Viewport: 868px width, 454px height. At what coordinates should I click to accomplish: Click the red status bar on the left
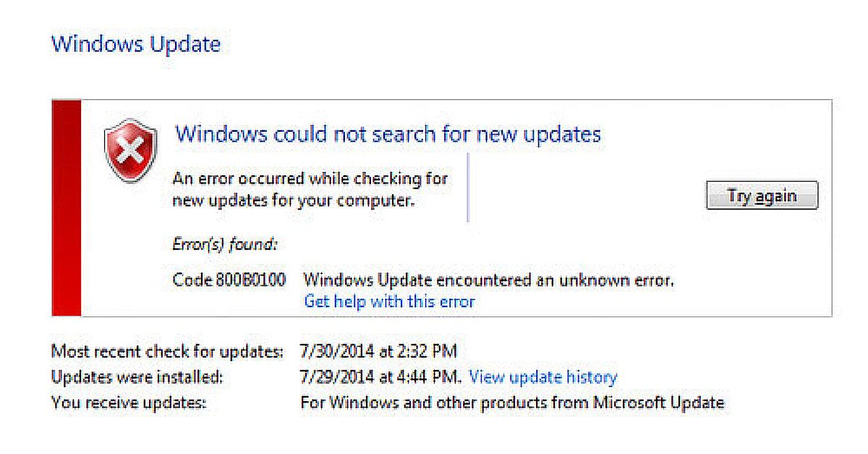[66, 209]
